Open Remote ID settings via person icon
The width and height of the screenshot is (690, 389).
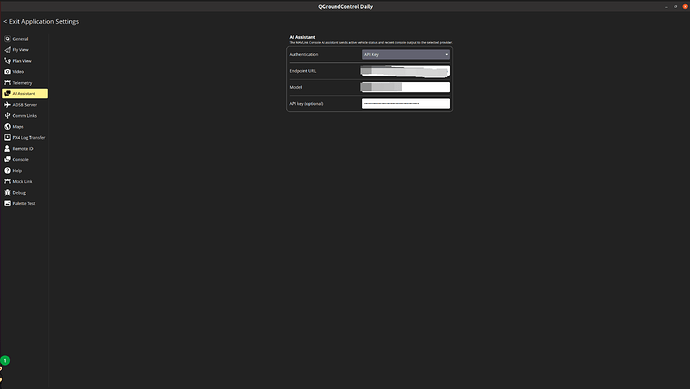coord(7,149)
